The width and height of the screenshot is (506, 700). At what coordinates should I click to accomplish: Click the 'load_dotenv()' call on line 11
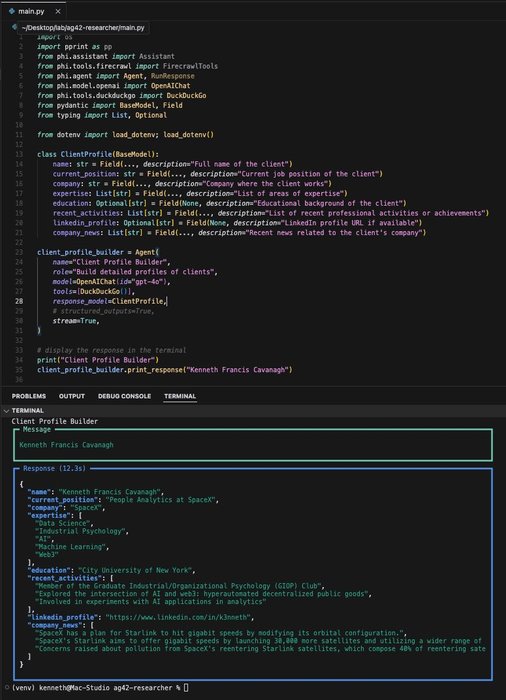[x=188, y=134]
